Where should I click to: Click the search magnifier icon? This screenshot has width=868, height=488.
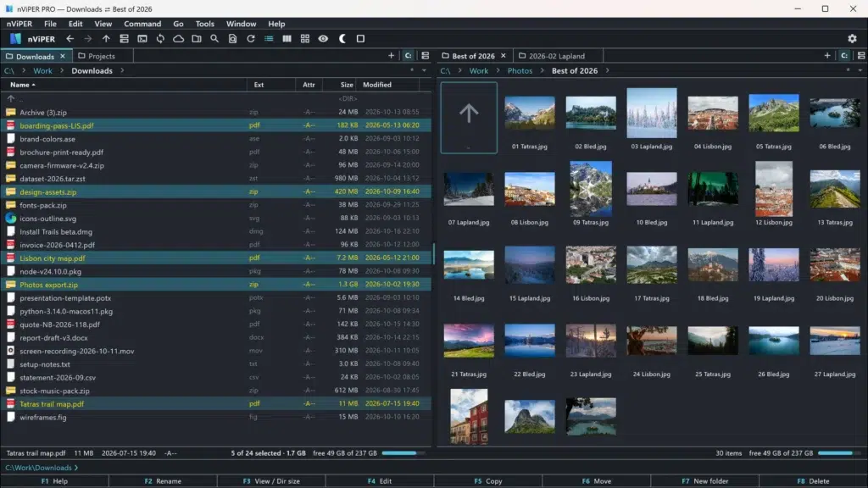point(214,39)
